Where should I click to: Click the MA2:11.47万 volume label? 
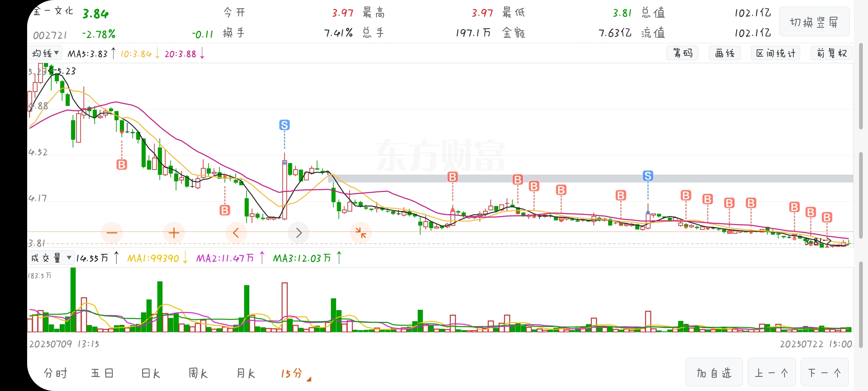[x=225, y=258]
